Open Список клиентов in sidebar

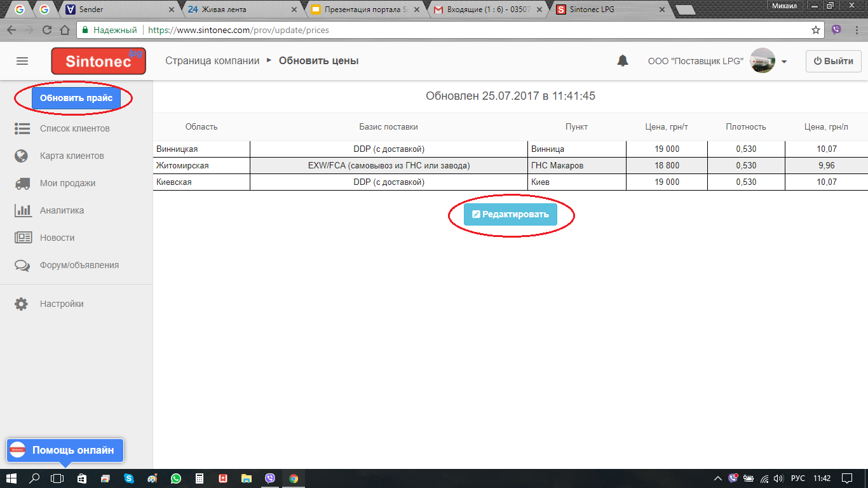(x=74, y=128)
